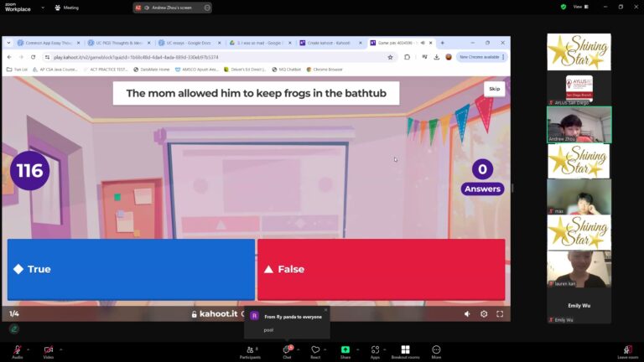Click the 116 countdown timer circle

(x=29, y=170)
